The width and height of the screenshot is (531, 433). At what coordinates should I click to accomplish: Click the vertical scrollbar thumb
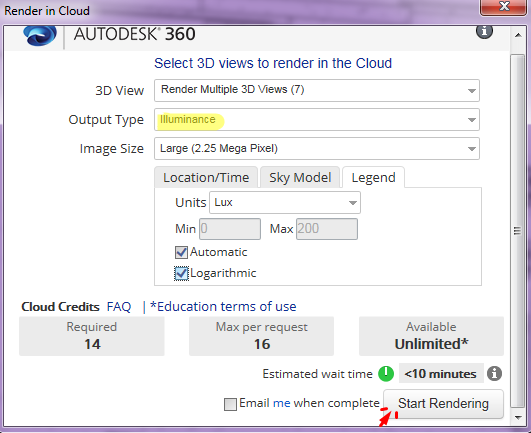[517, 231]
